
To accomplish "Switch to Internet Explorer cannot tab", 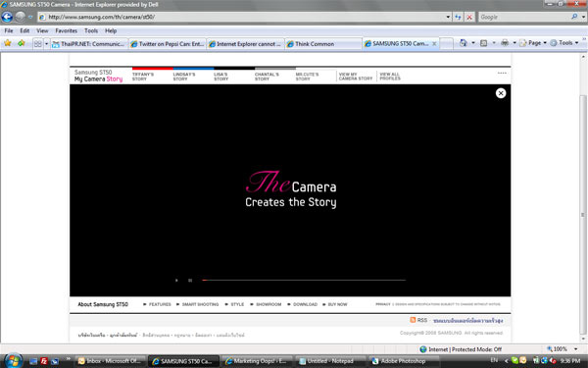I will (x=245, y=44).
